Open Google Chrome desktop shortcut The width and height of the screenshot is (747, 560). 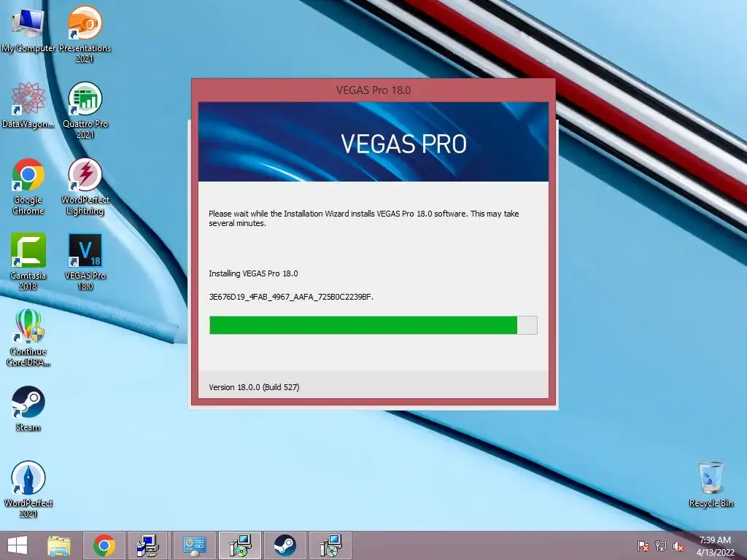28,186
